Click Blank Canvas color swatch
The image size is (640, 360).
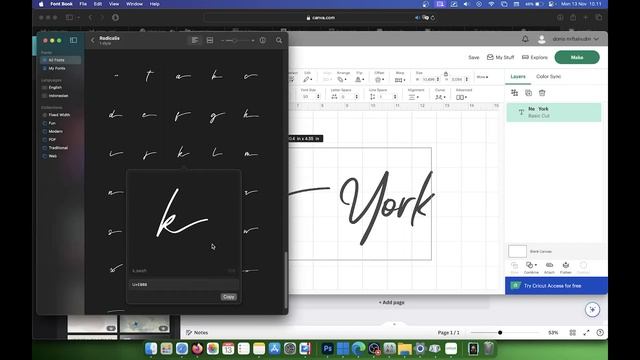coord(517,251)
